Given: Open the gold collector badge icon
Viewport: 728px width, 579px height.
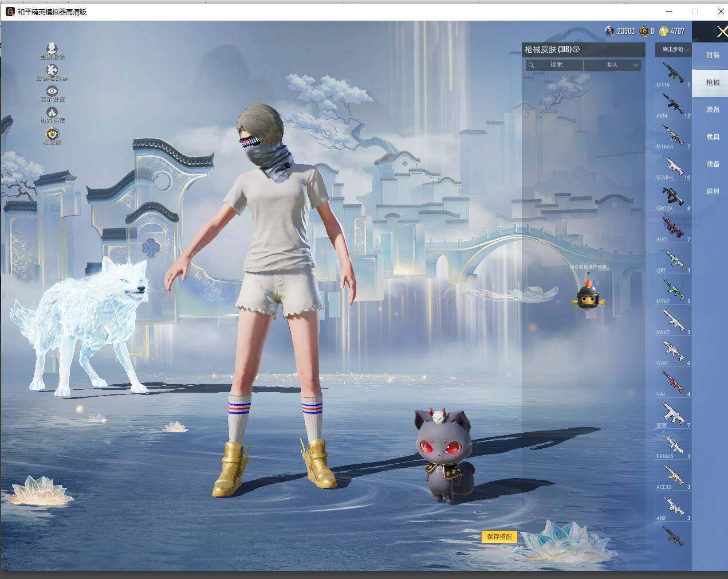Looking at the screenshot, I should click(x=52, y=134).
